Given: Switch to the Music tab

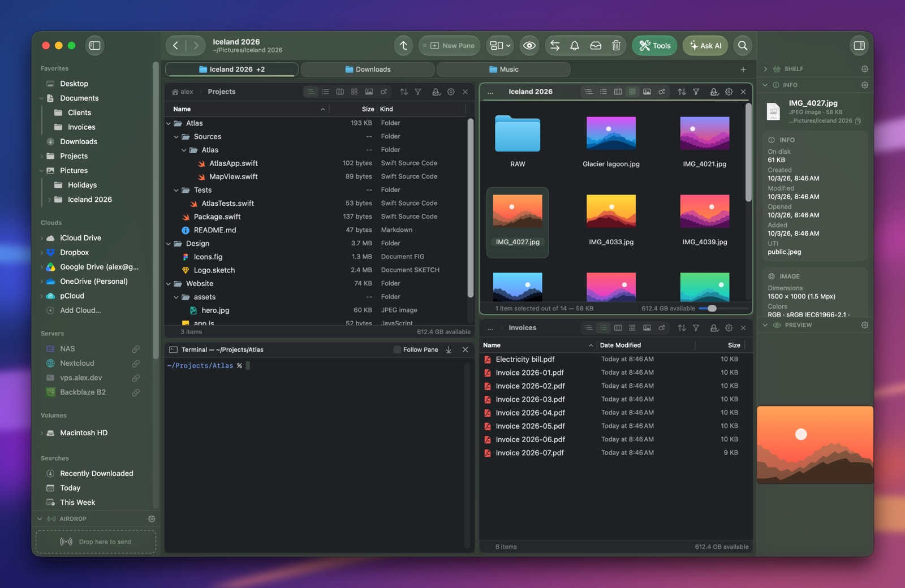Looking at the screenshot, I should [503, 70].
